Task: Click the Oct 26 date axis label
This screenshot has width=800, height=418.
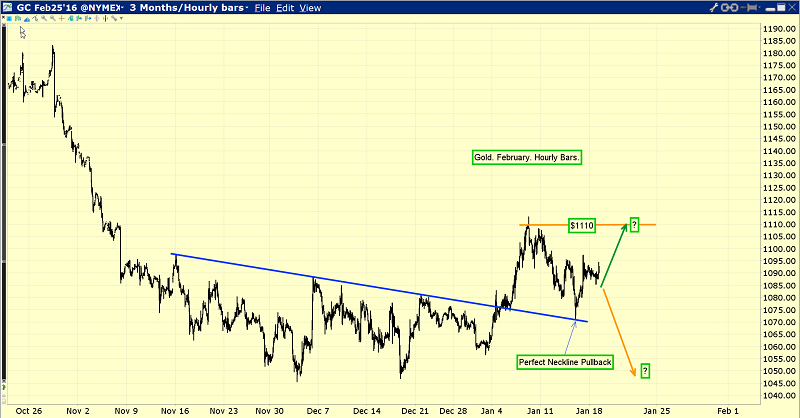Action: click(29, 411)
